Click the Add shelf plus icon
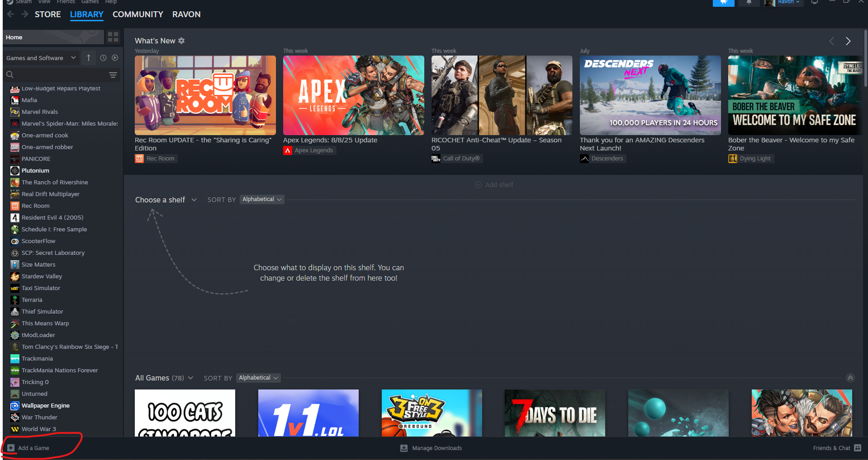 tap(478, 185)
